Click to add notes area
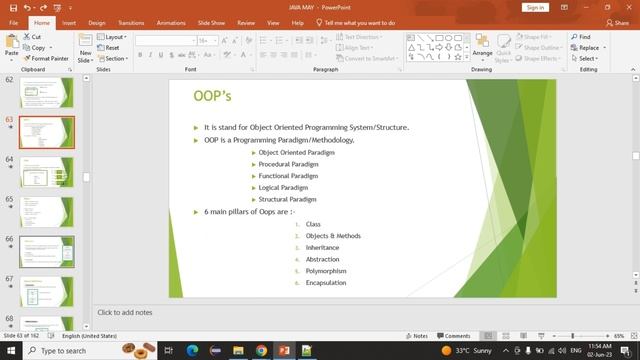 point(124,312)
